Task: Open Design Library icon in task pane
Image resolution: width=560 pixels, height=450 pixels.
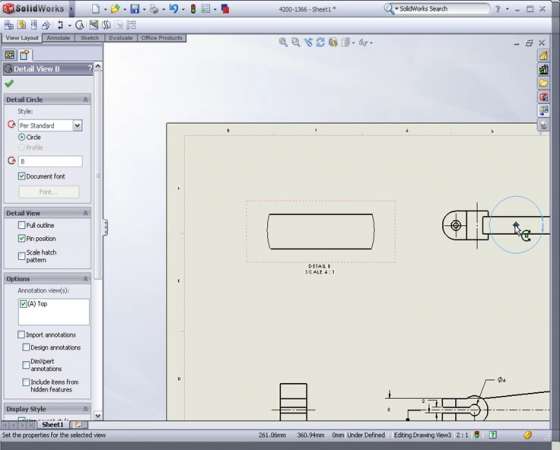Action: (x=543, y=69)
